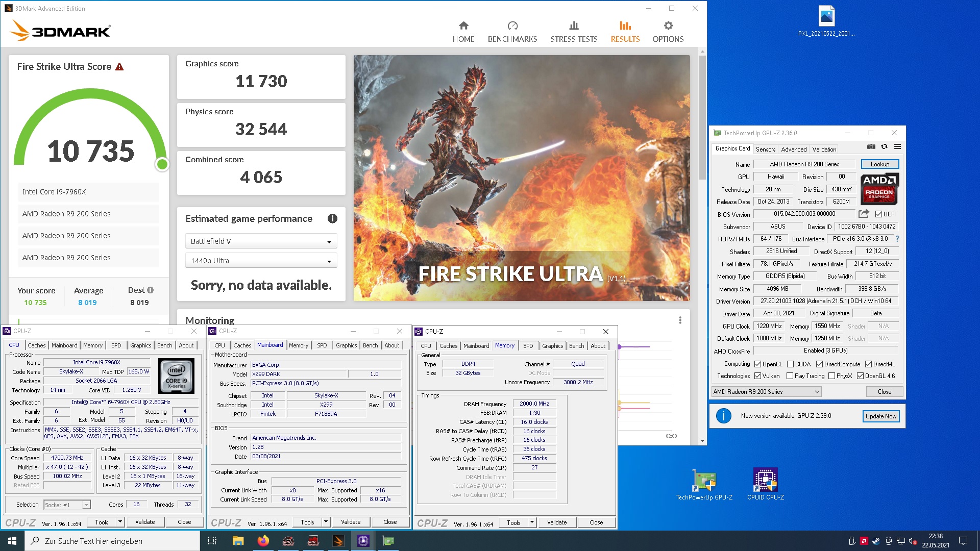980x551 pixels.
Task: Click Validate in CPU-Z Memory window
Action: point(556,522)
